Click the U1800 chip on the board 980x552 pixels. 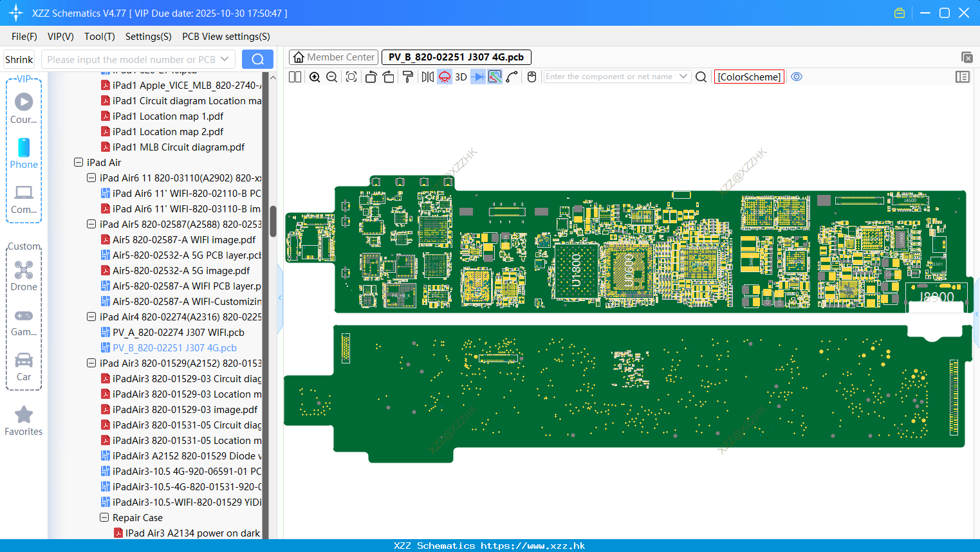(x=577, y=270)
